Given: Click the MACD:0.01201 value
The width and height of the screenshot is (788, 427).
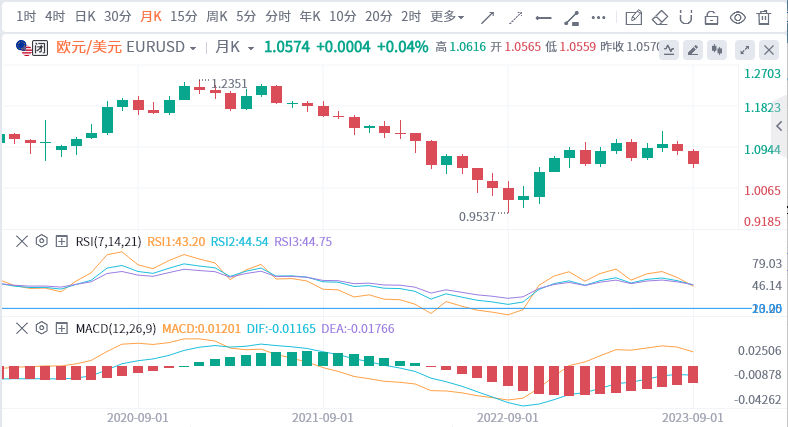Looking at the screenshot, I should coord(202,329).
